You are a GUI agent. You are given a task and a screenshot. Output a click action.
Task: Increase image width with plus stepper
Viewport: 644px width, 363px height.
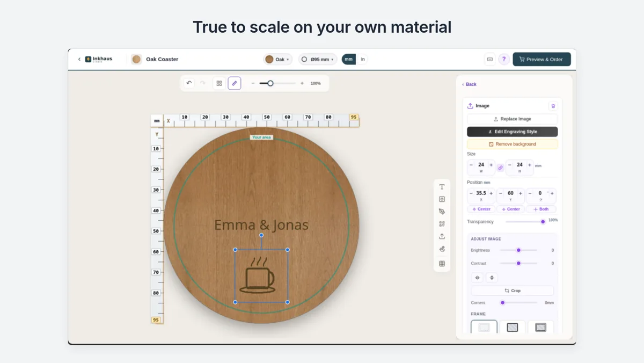[x=491, y=165]
